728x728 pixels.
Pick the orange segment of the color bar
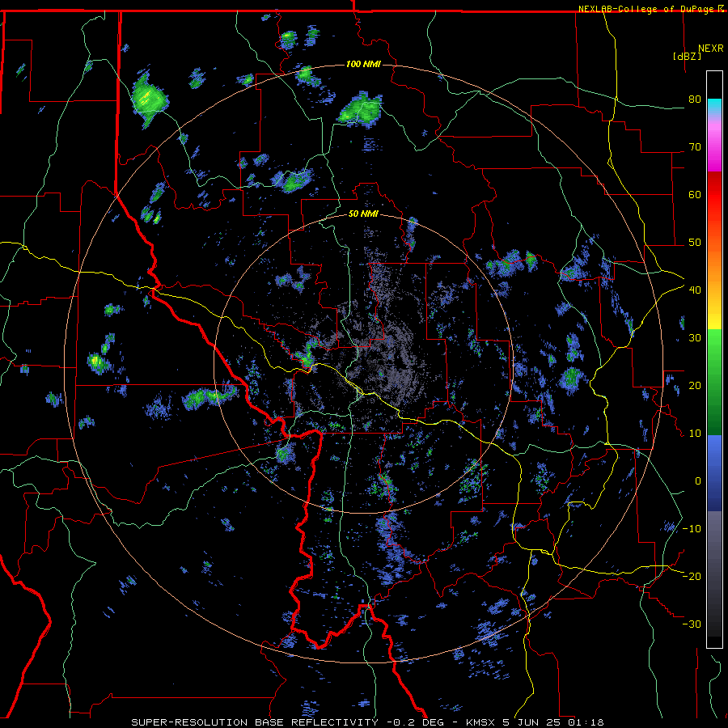(714, 267)
